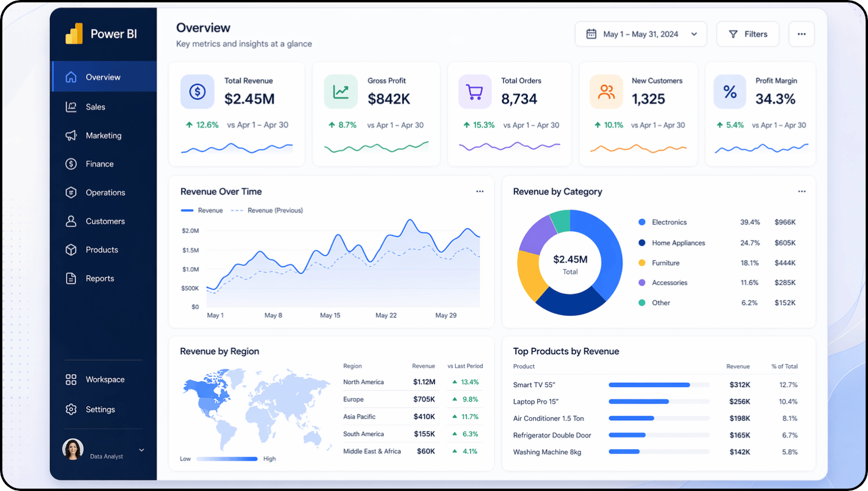Open the Overview menu item
The width and height of the screenshot is (868, 491).
point(104,77)
